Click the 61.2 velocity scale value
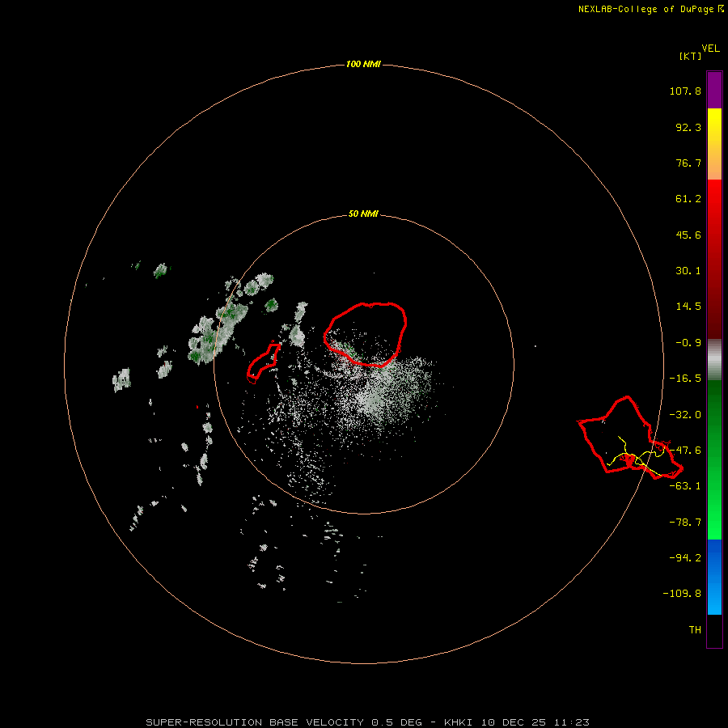 pos(688,199)
